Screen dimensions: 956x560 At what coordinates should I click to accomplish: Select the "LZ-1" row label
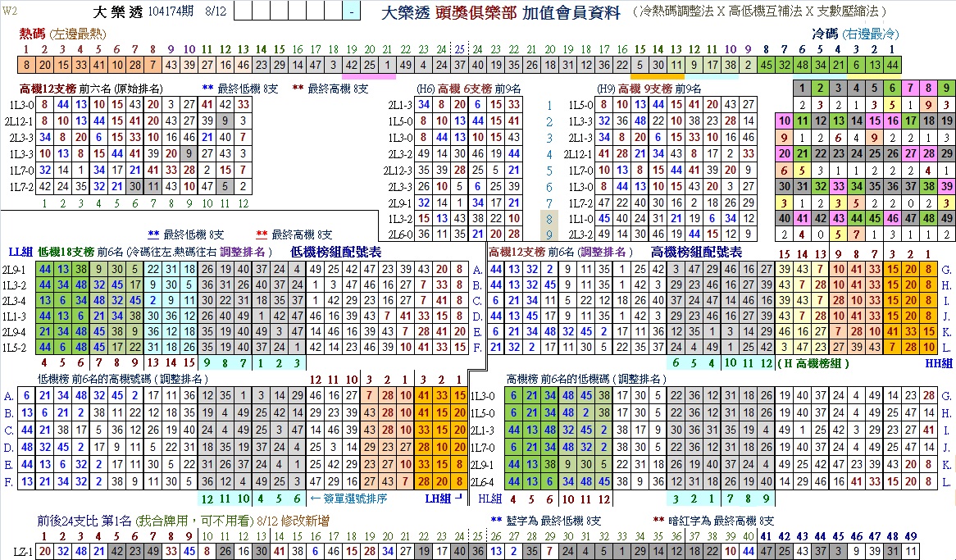pos(23,552)
